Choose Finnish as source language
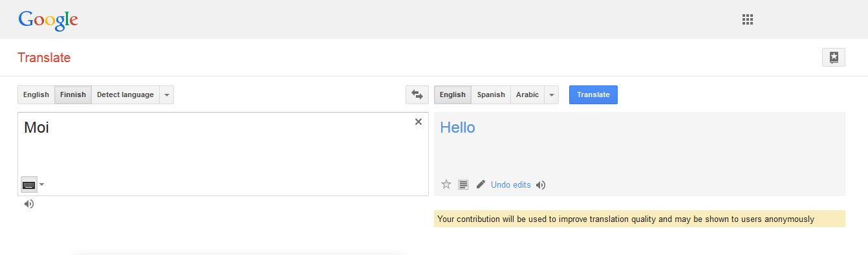Viewport: 868px width, 255px height. coord(73,94)
